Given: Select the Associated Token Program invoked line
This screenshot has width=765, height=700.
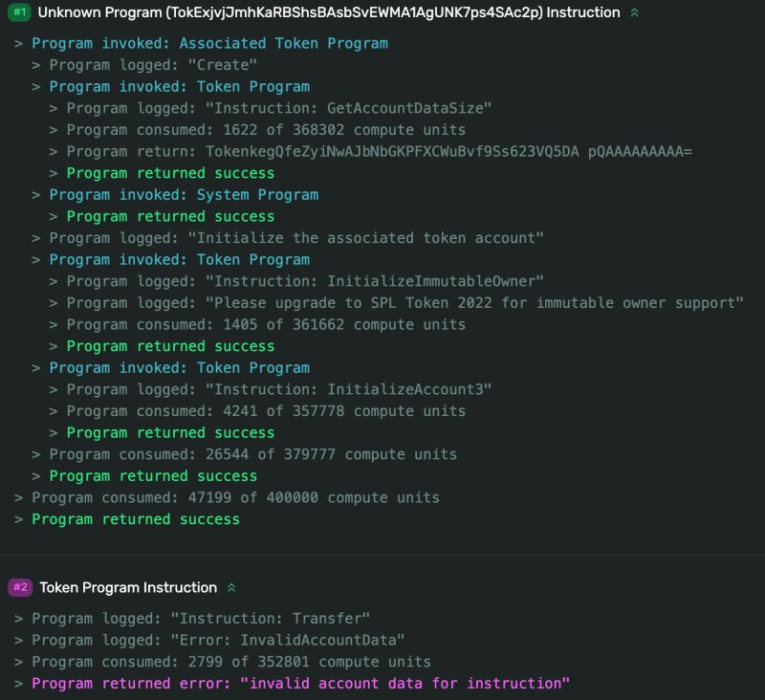Looking at the screenshot, I should 209,43.
